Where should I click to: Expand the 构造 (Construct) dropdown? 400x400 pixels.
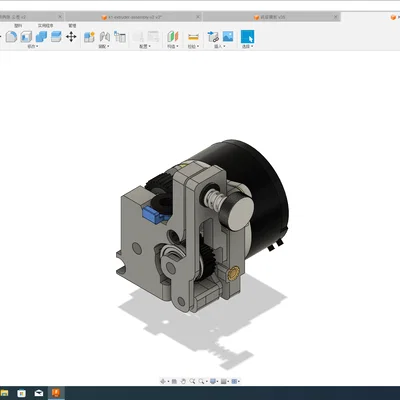tap(173, 46)
